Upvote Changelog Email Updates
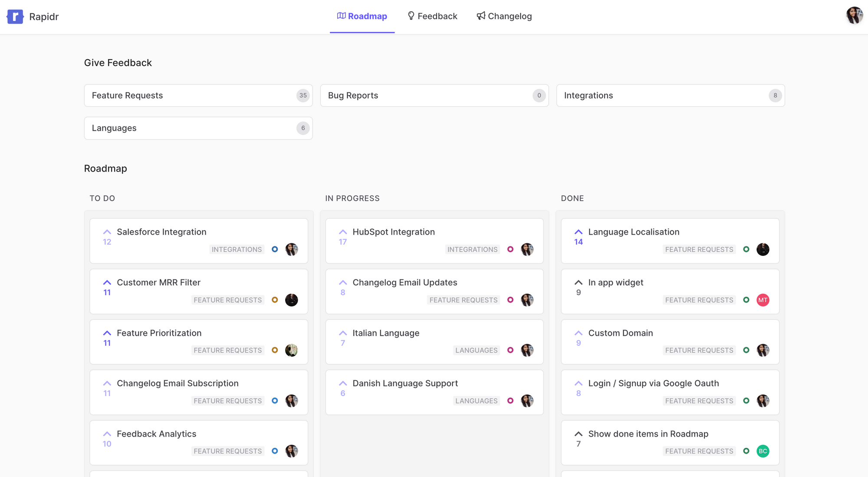This screenshot has width=868, height=477. (x=343, y=288)
